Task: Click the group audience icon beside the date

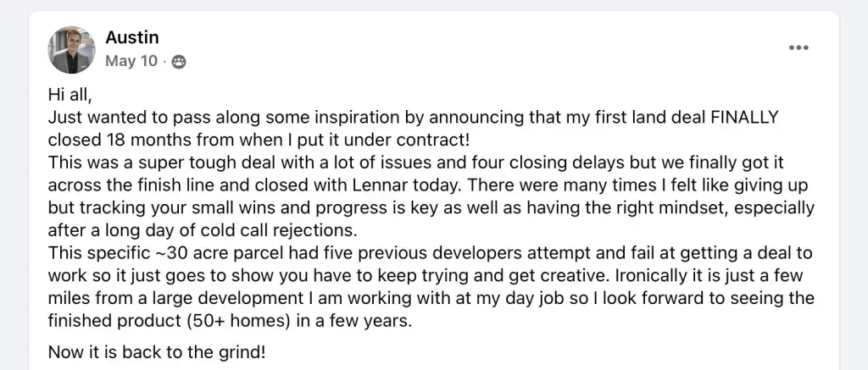Action: click(178, 61)
